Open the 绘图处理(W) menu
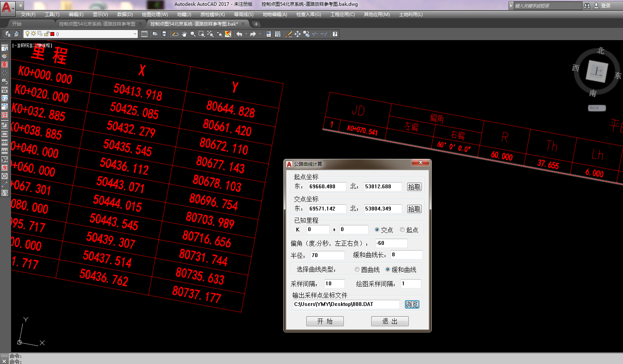Image resolution: width=623 pixels, height=364 pixels. click(155, 15)
